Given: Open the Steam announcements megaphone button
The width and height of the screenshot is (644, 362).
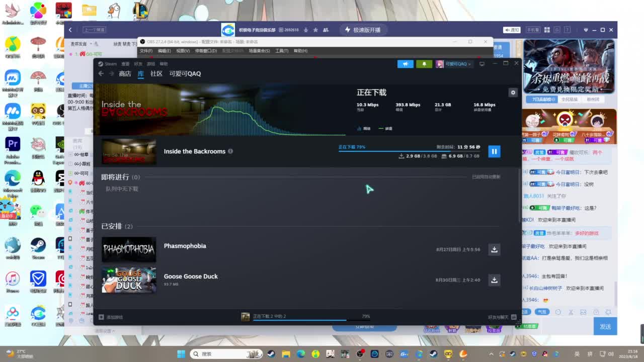Looking at the screenshot, I should pos(405,64).
